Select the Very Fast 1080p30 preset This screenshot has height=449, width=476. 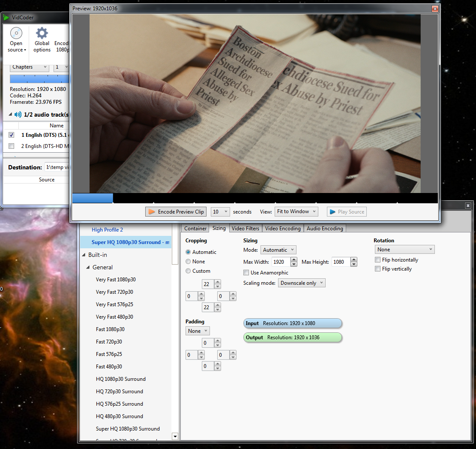[116, 280]
